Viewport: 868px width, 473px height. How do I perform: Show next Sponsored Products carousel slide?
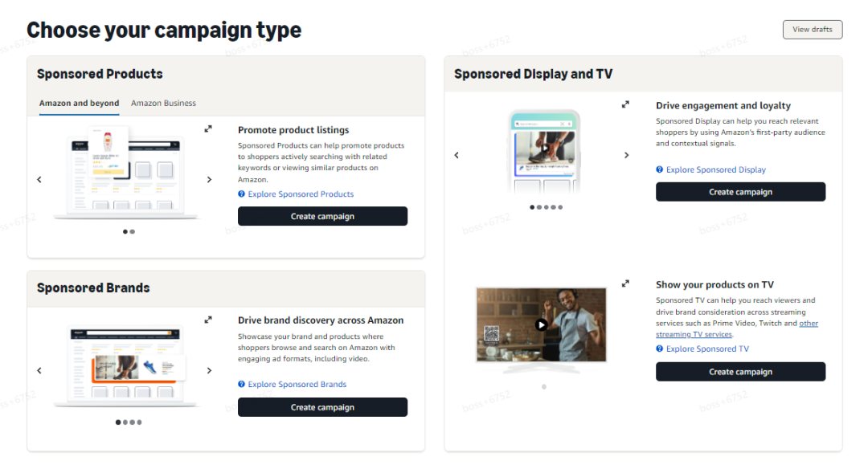tap(209, 180)
